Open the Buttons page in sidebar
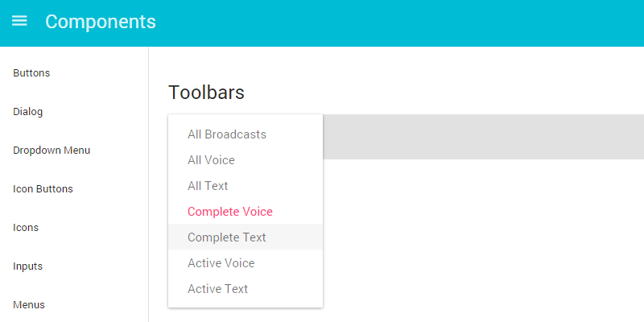644x322 pixels. (x=31, y=73)
